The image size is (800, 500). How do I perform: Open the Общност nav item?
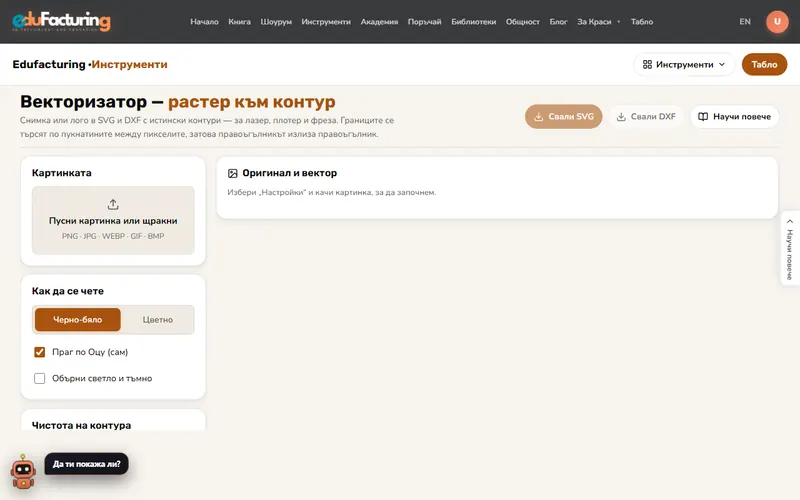coord(522,21)
